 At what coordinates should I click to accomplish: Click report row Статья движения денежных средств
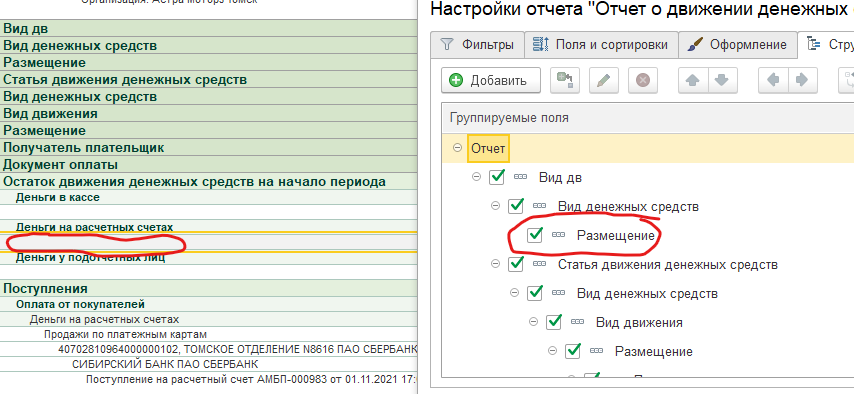pyautogui.click(x=209, y=80)
